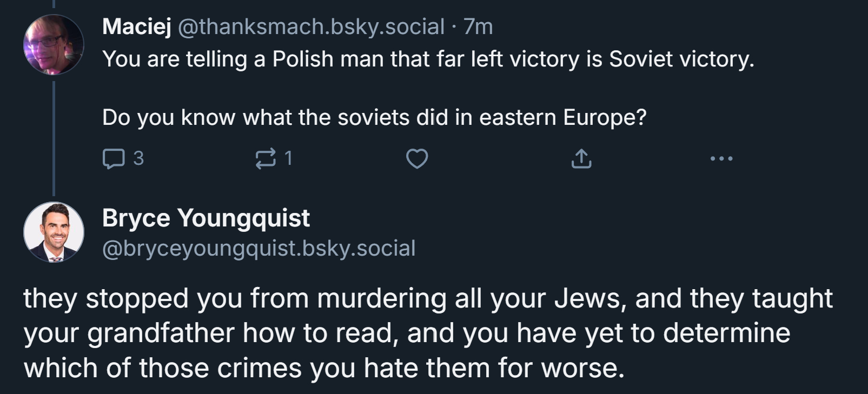Click the repost count number 1
The width and height of the screenshot is (868, 394).
pos(288,158)
